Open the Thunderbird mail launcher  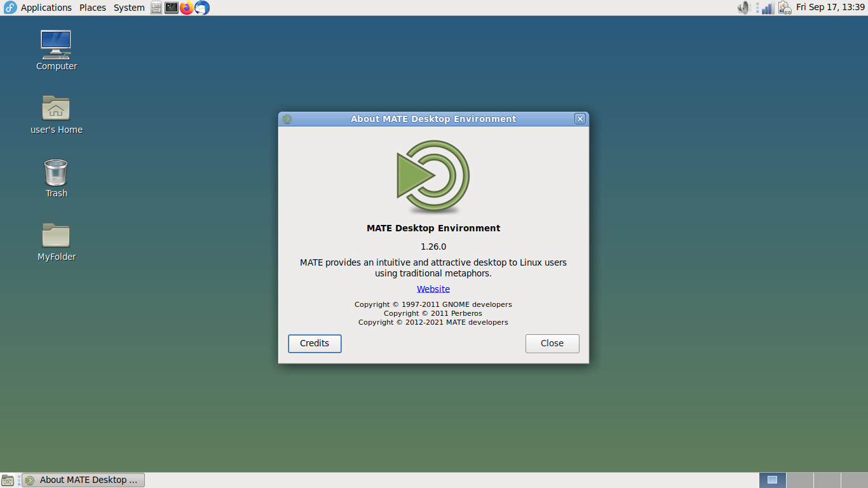point(202,8)
